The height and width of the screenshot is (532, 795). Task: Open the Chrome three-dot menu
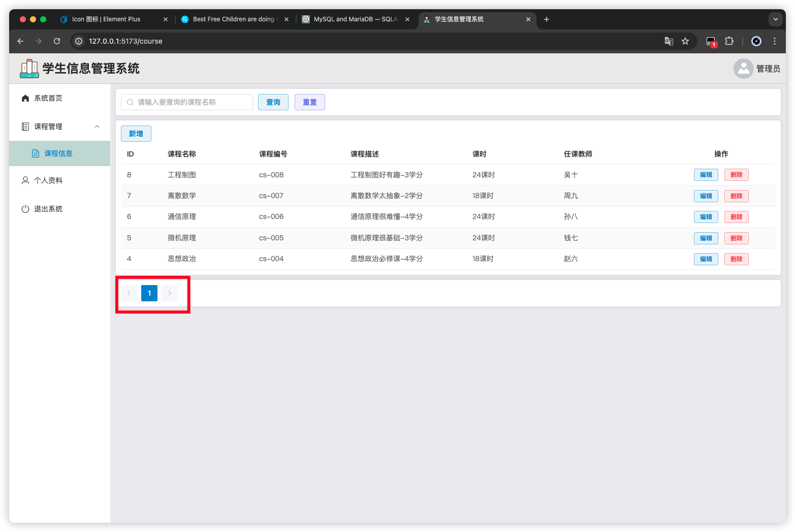pos(775,41)
